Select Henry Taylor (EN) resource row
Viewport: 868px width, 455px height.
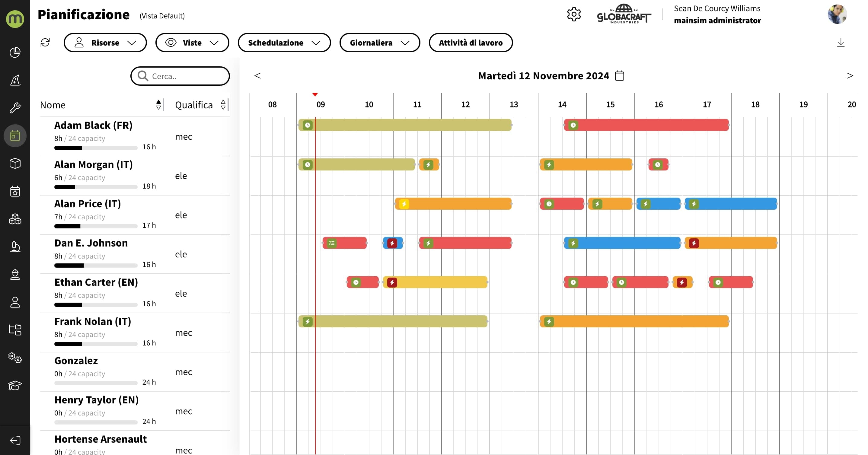tap(135, 411)
